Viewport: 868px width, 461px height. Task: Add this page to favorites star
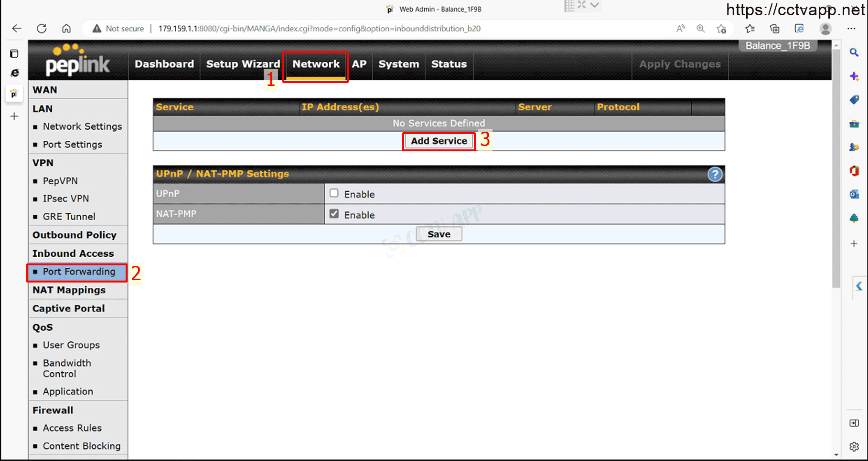point(721,29)
